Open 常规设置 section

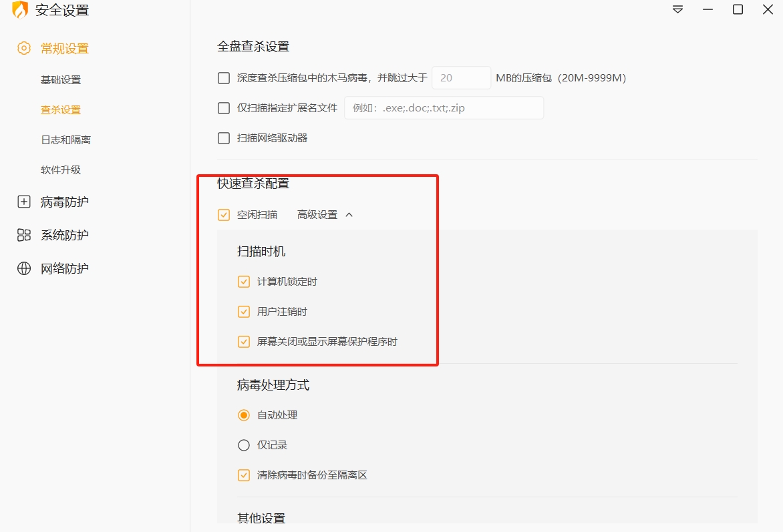click(x=64, y=49)
